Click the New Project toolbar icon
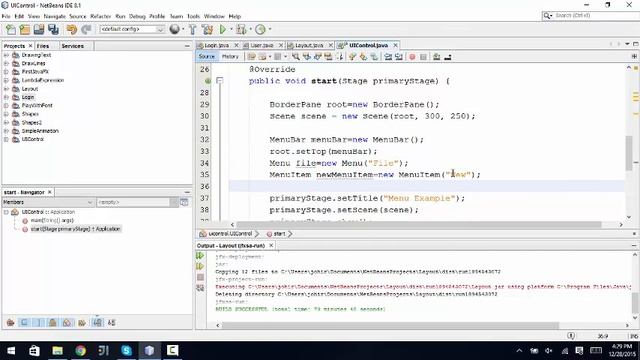This screenshot has height=360, width=640. [x=24, y=29]
